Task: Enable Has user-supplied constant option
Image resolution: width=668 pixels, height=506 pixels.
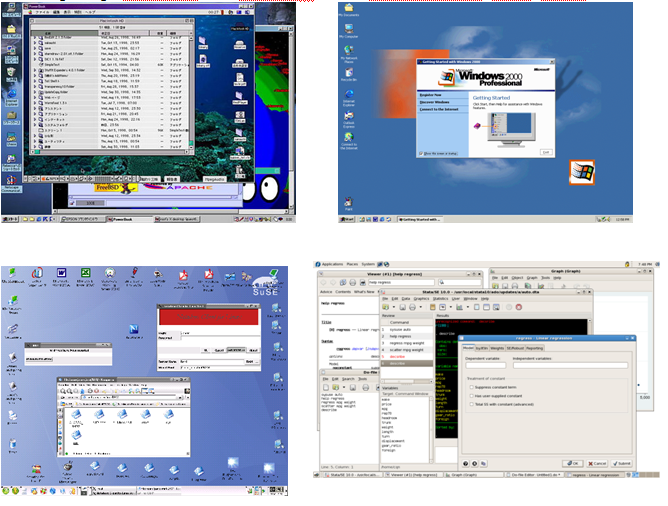Action: pos(471,396)
